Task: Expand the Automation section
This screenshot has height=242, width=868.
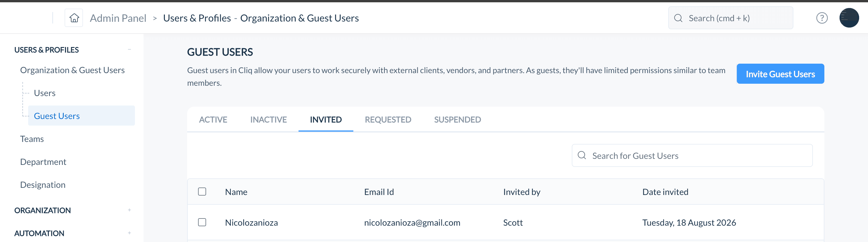Action: tap(129, 233)
